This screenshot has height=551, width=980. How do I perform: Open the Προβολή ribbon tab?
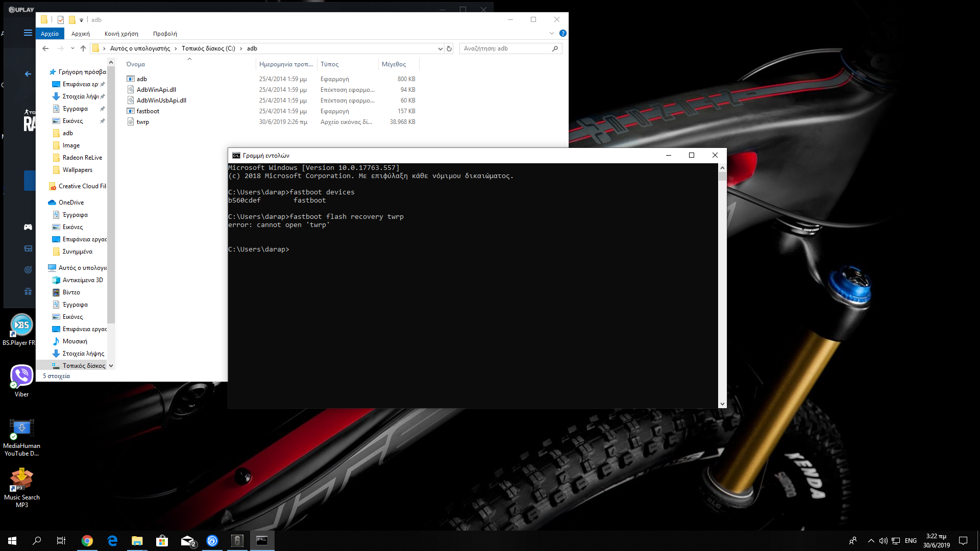coord(165,34)
